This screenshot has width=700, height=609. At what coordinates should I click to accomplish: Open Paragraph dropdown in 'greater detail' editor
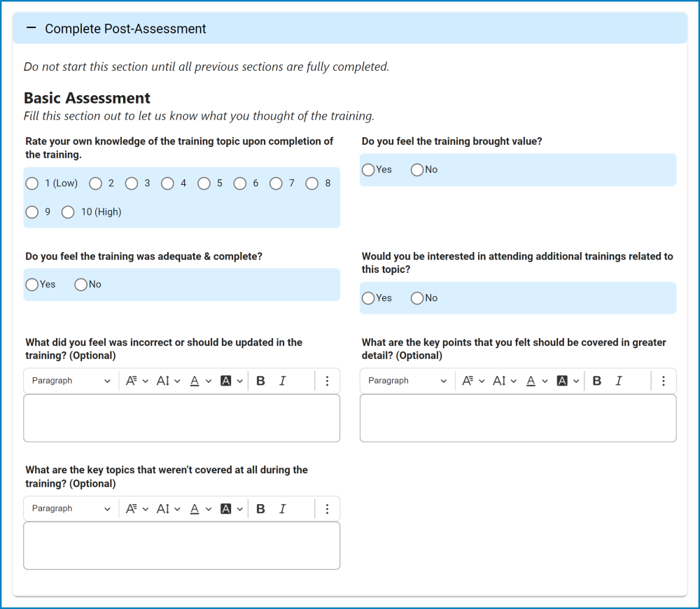[x=407, y=381]
